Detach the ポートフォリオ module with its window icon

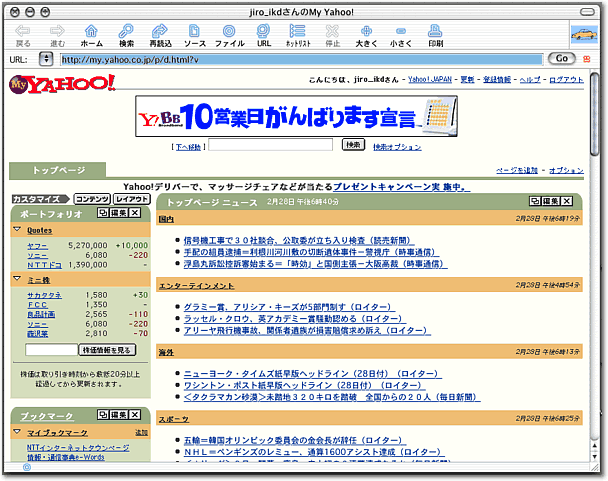103,213
